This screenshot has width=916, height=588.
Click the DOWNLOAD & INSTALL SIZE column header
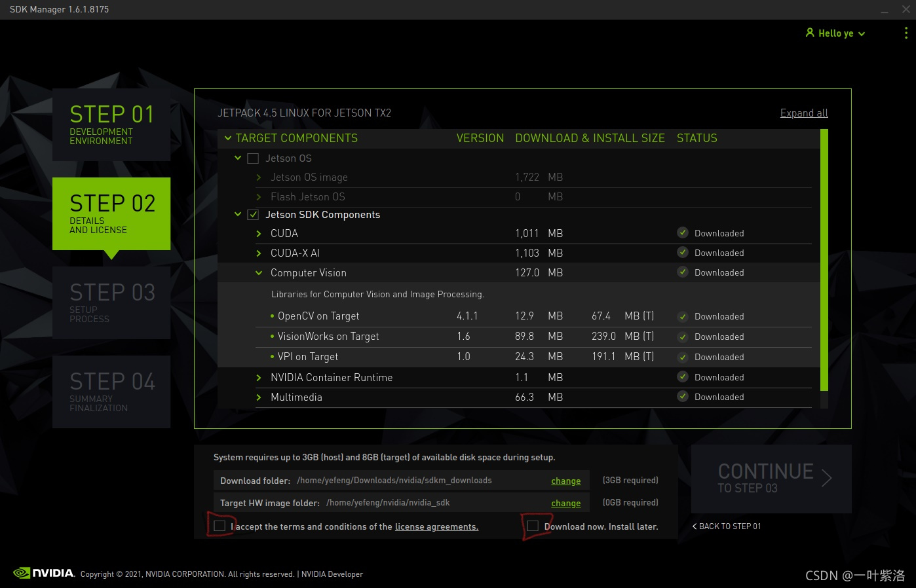[x=590, y=138]
